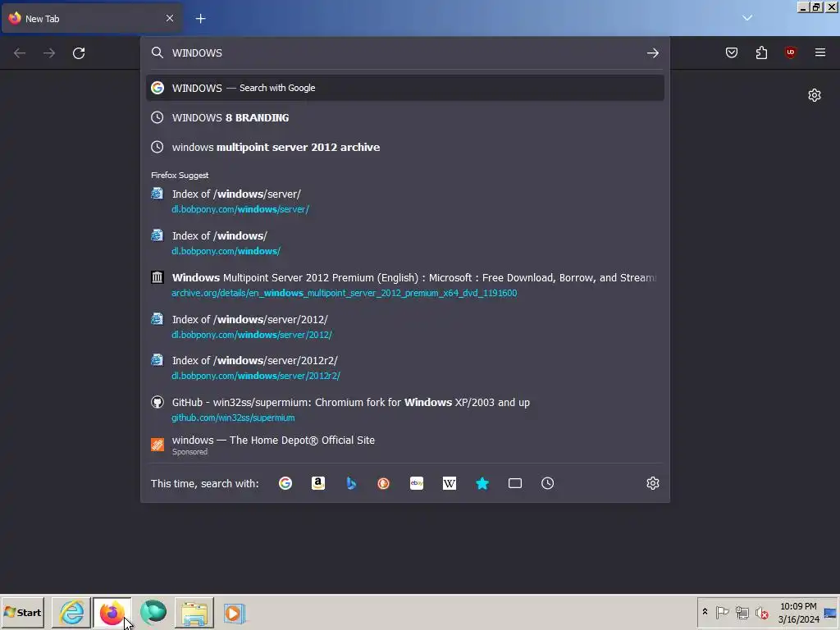Open the list all tabs chevron

pyautogui.click(x=747, y=18)
